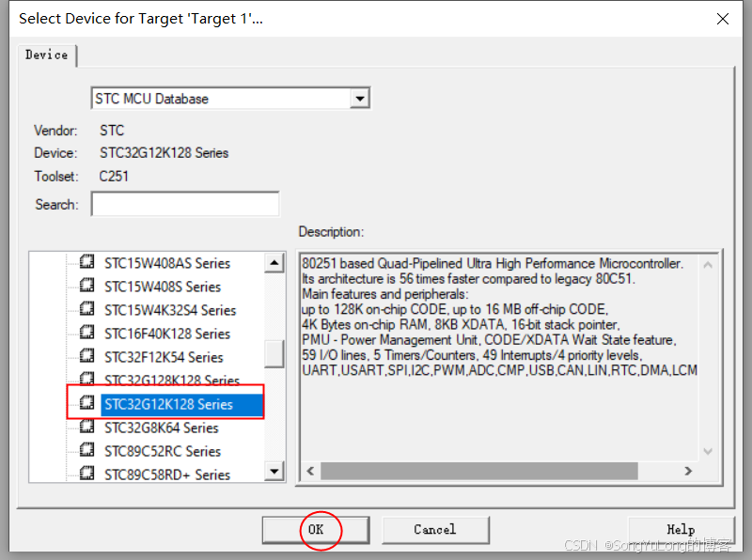The width and height of the screenshot is (752, 560).
Task: Select STC15W408AS Series in device tree
Action: click(167, 263)
